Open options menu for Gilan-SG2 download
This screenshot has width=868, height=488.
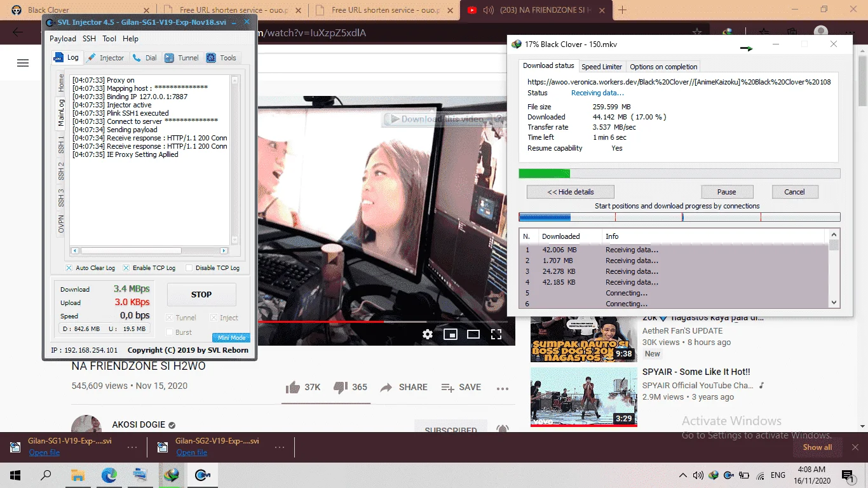click(280, 447)
